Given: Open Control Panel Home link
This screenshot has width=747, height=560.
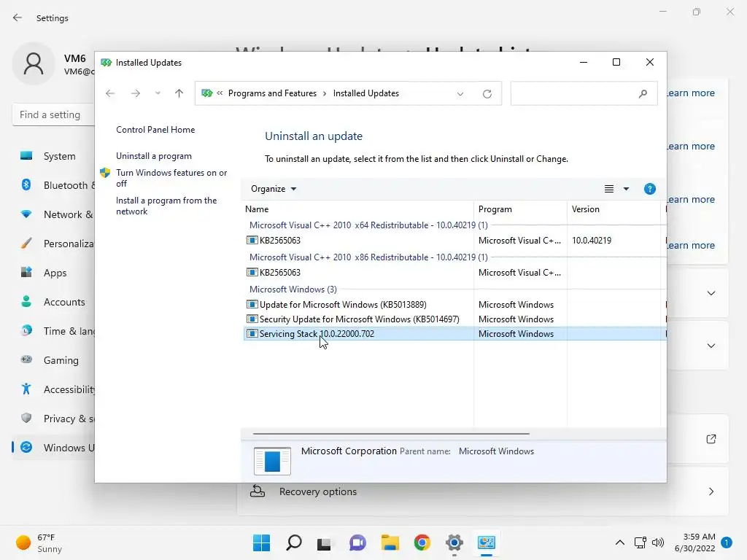Looking at the screenshot, I should (x=155, y=130).
